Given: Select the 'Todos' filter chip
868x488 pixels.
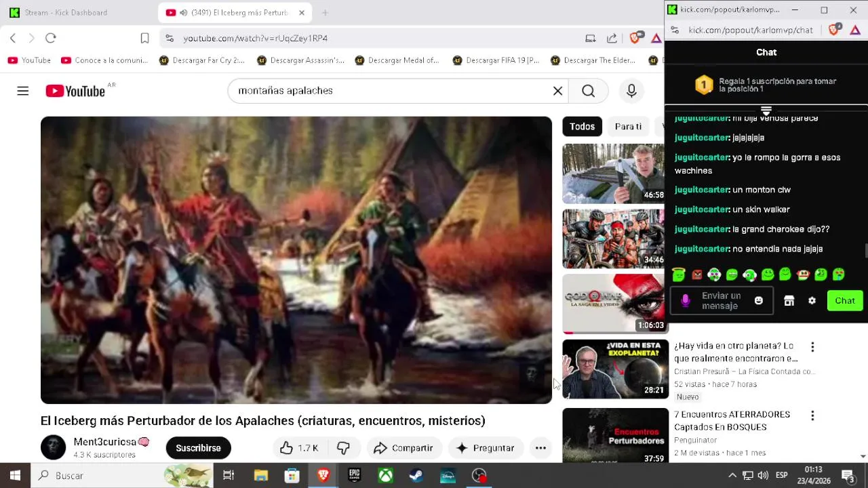Looking at the screenshot, I should (582, 127).
